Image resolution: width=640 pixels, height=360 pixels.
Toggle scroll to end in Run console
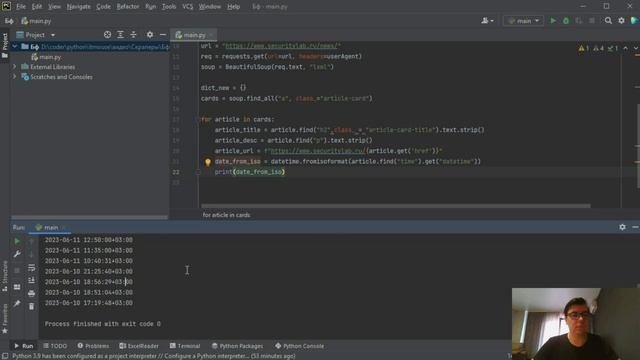pyautogui.click(x=31, y=280)
